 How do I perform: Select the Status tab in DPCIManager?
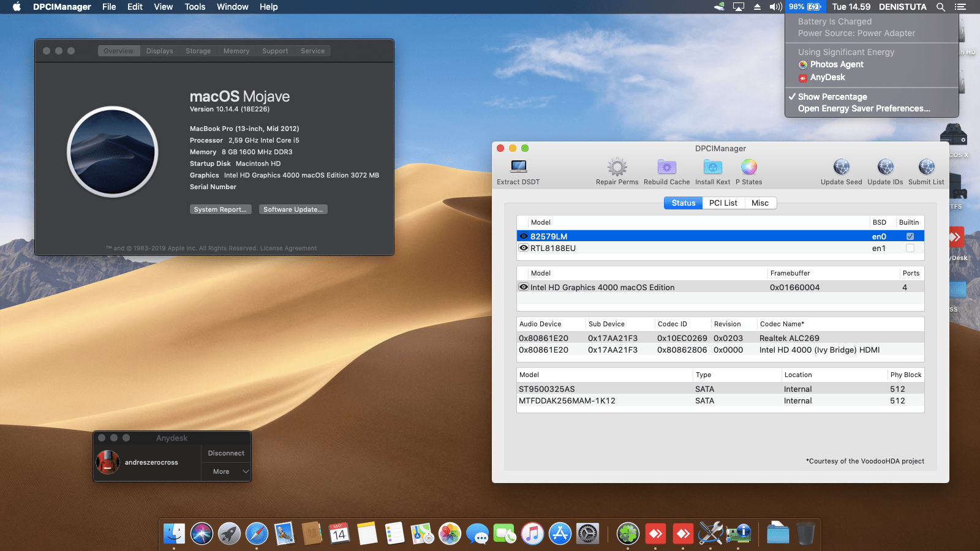tap(683, 203)
